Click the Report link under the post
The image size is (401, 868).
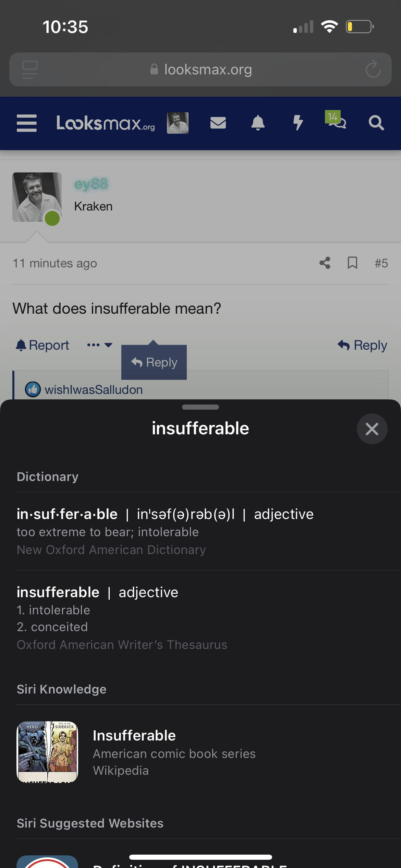tap(42, 345)
